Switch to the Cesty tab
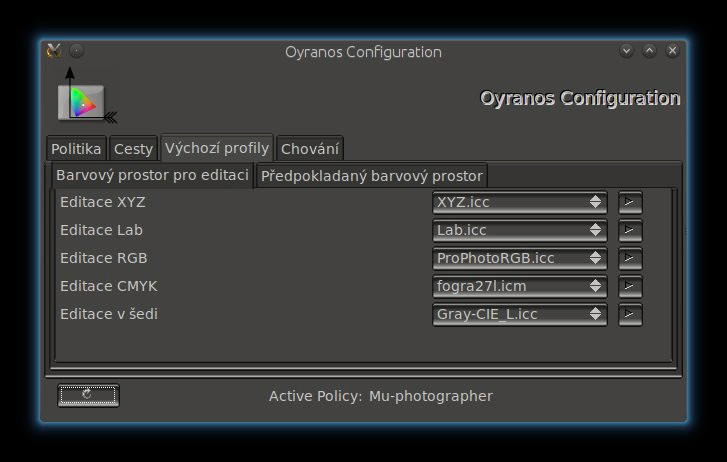 134,149
